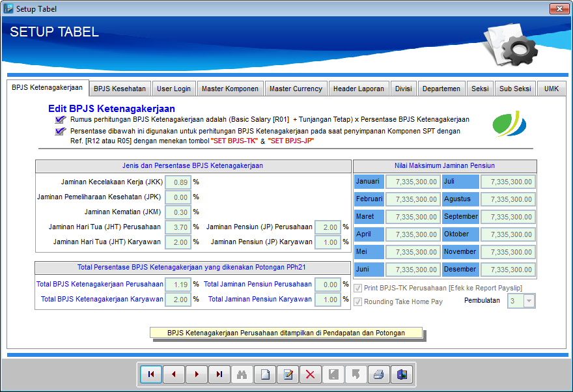
Task: Click the Januari maximum pension value field
Action: (x=413, y=182)
